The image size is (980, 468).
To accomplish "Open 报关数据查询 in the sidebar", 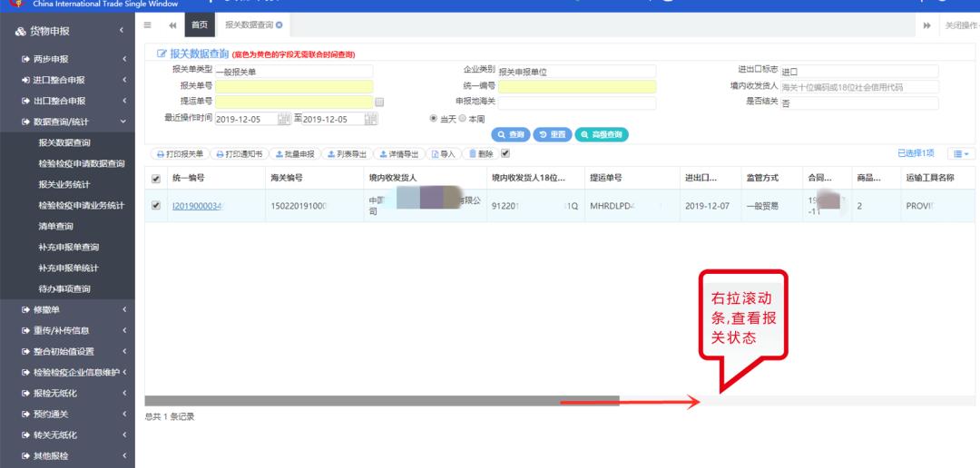I will 64,142.
